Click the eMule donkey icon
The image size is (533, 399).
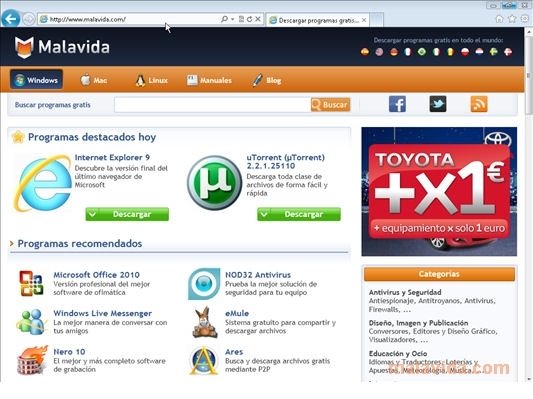205,322
